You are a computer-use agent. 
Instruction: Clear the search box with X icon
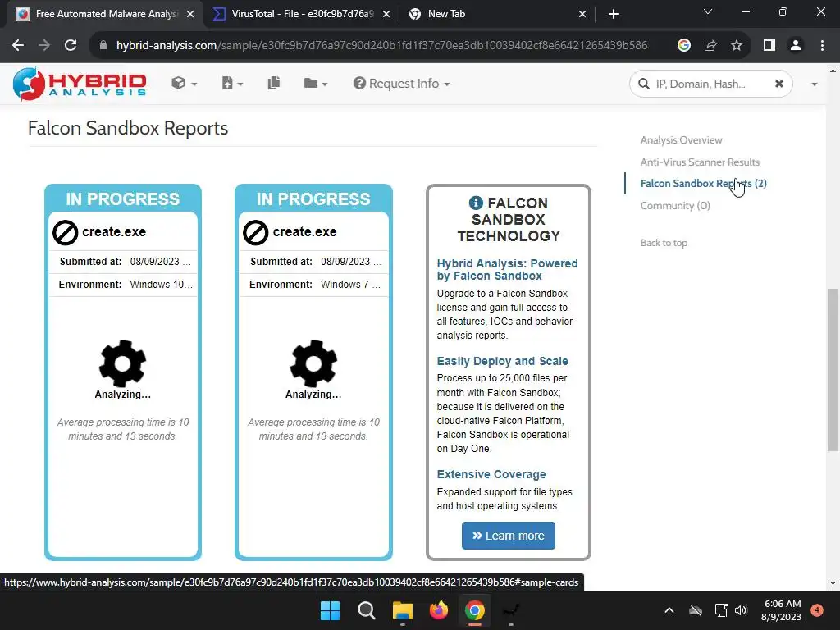[x=779, y=84]
